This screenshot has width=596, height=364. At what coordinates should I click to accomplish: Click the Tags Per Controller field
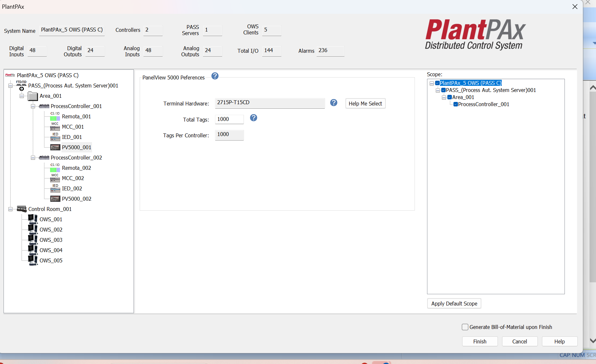(229, 135)
